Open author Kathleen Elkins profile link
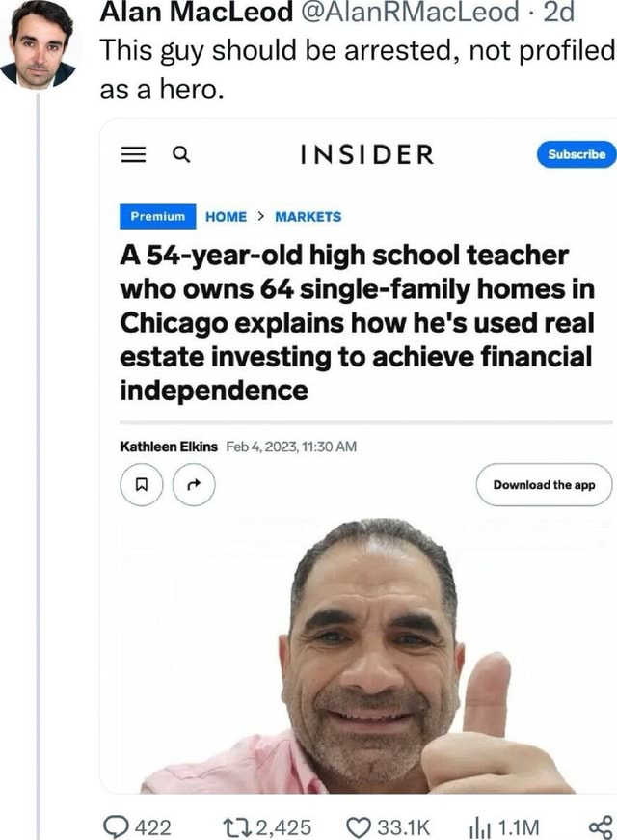 tap(169, 447)
